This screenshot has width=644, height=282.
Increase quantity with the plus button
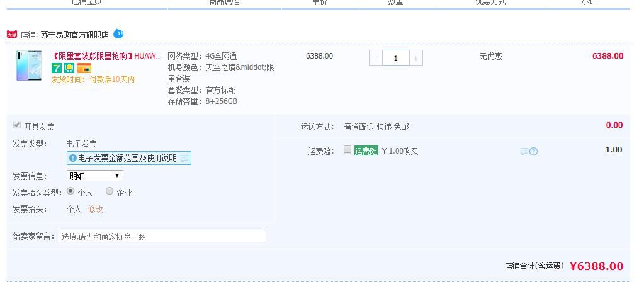(x=415, y=59)
